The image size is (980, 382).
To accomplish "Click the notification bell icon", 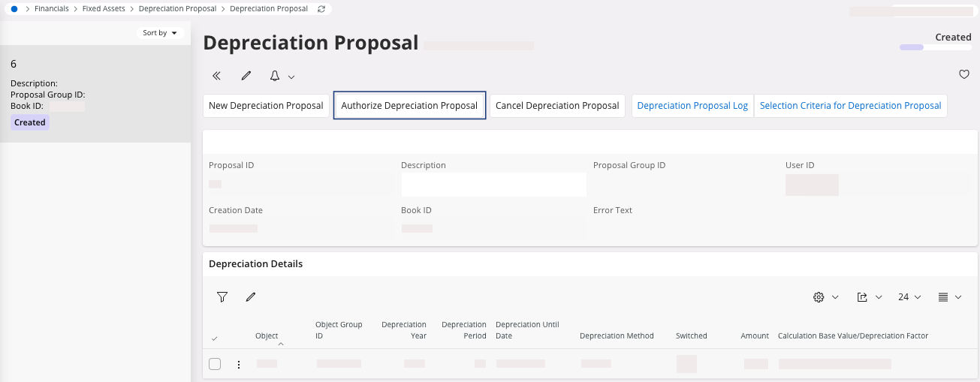I will click(x=275, y=76).
